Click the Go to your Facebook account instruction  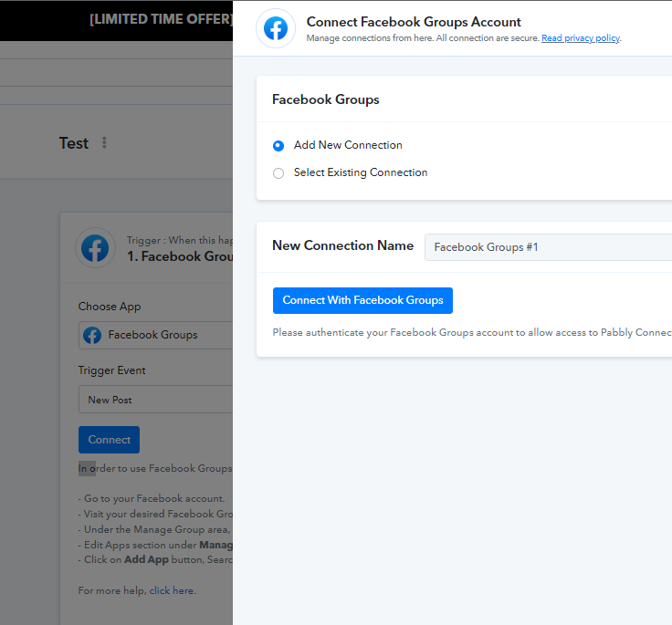tap(152, 498)
